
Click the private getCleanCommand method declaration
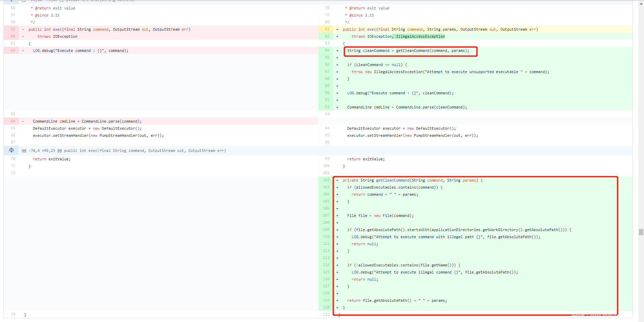[413, 180]
